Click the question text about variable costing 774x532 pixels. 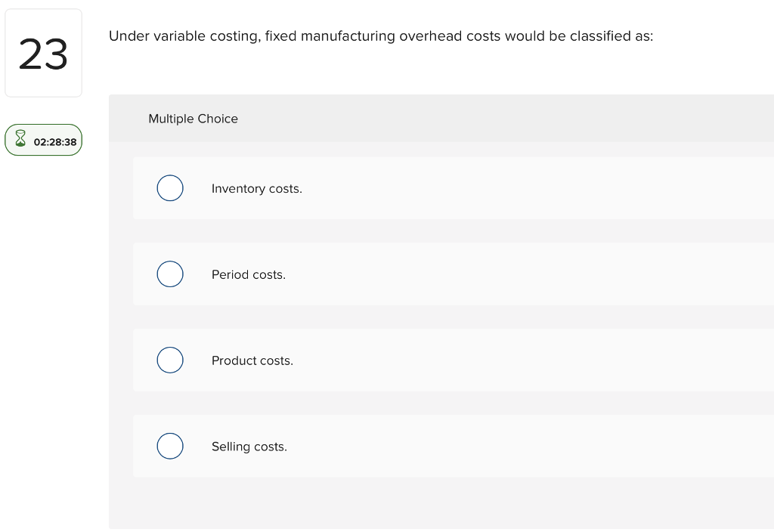tap(381, 36)
